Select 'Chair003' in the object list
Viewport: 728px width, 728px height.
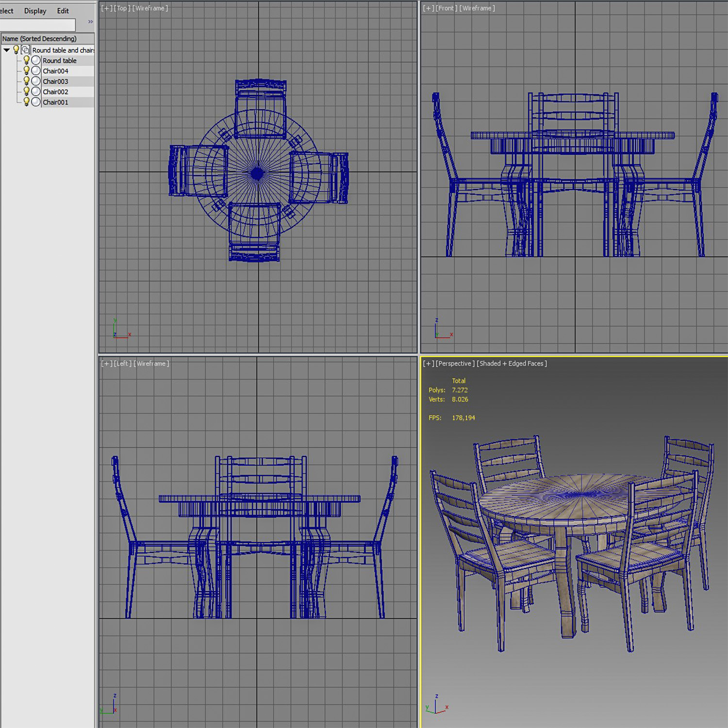pyautogui.click(x=55, y=82)
